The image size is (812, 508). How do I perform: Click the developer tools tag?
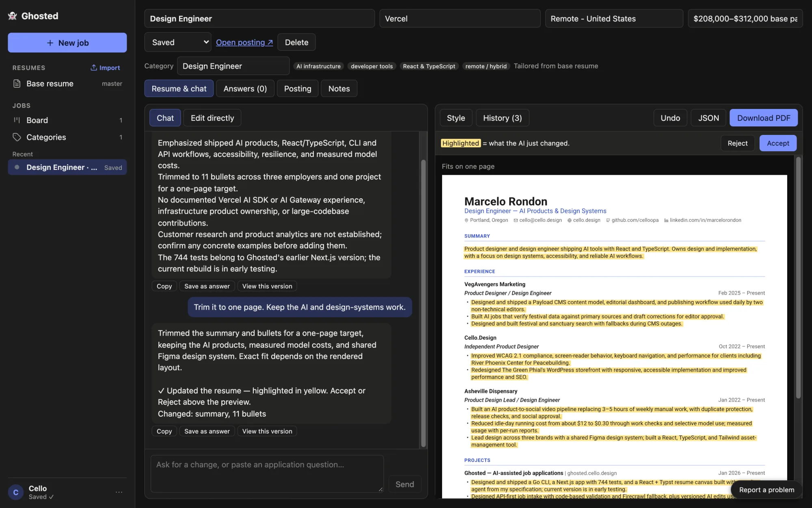point(372,66)
